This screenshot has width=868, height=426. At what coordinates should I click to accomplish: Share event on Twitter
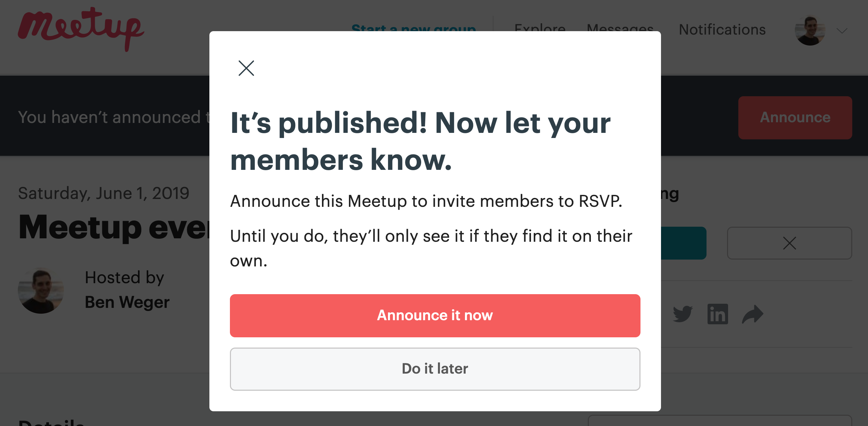click(682, 314)
